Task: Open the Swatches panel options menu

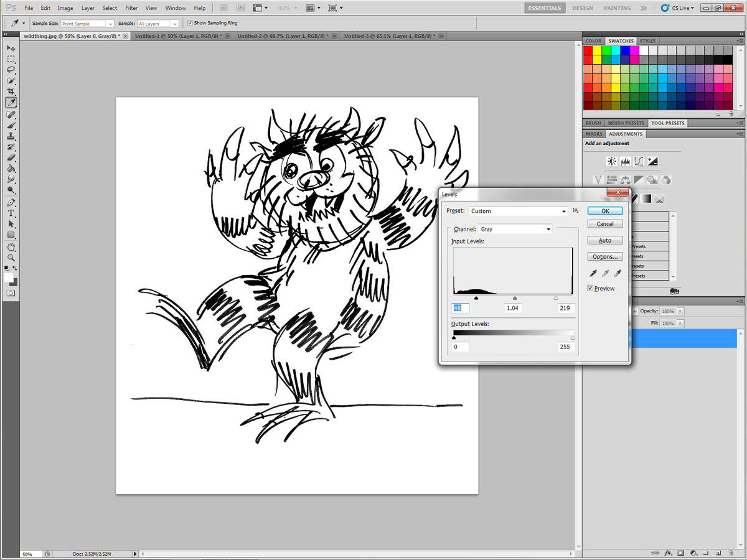Action: (x=738, y=41)
